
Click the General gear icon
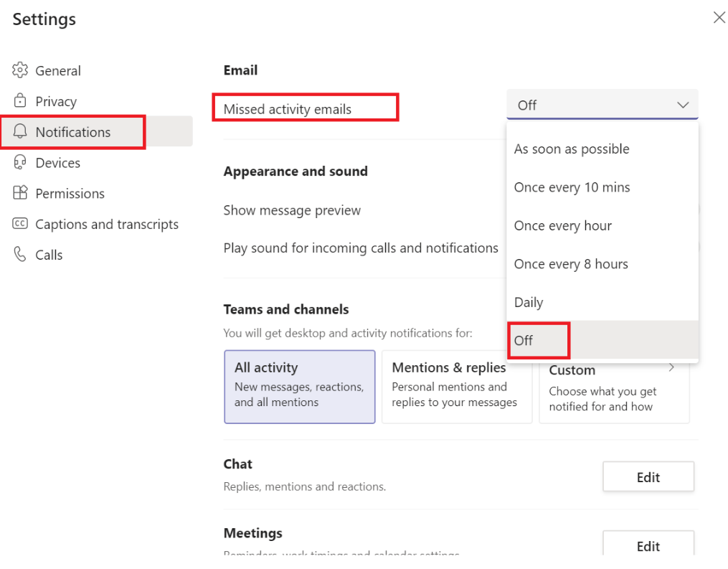coord(20,70)
